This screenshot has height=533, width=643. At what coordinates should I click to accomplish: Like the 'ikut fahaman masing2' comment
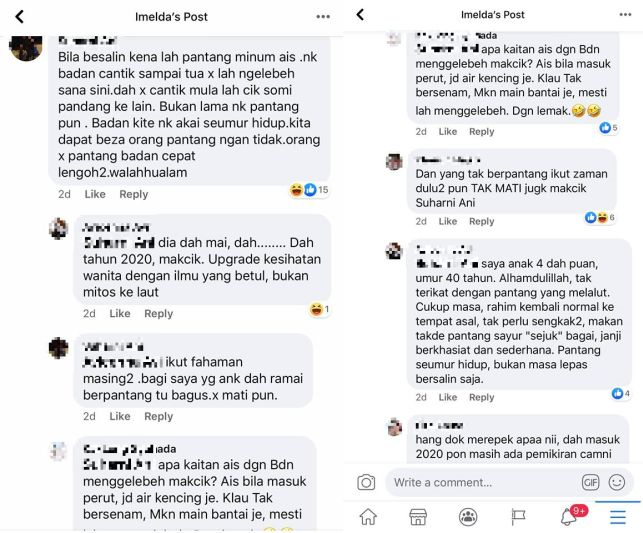pyautogui.click(x=120, y=417)
